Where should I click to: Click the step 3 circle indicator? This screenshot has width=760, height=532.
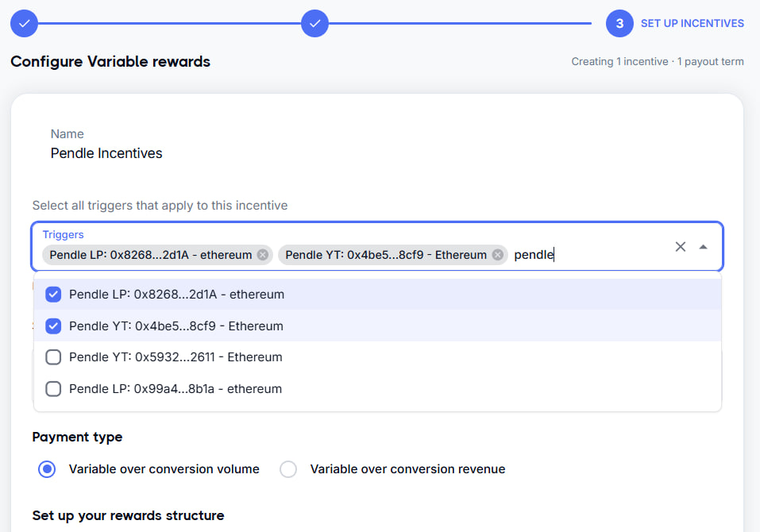(619, 23)
